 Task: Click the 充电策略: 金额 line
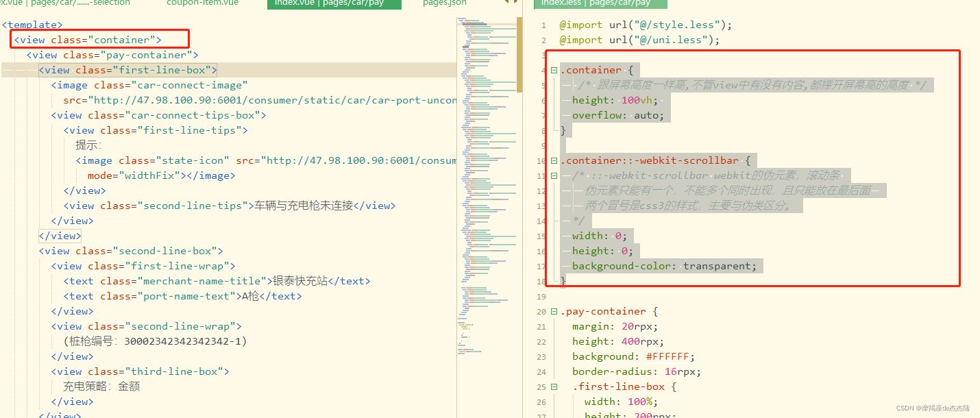tap(102, 386)
